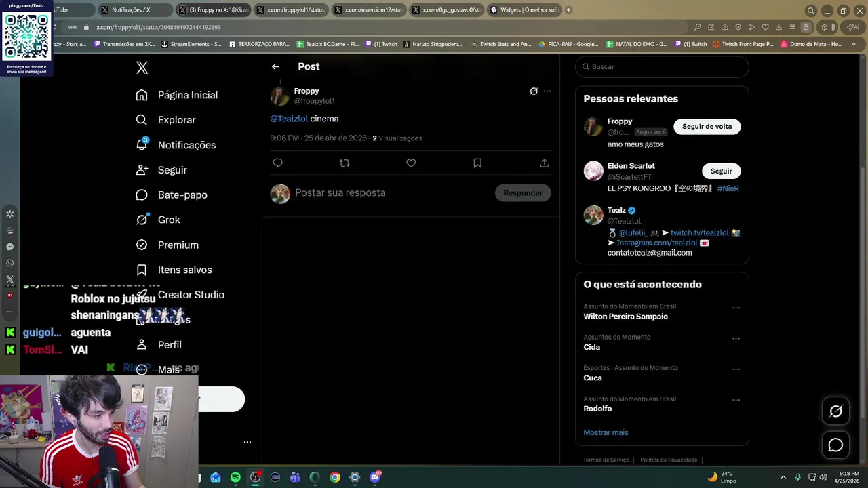Open the three-dot menu on Froppy's post
The height and width of the screenshot is (488, 868).
click(547, 91)
